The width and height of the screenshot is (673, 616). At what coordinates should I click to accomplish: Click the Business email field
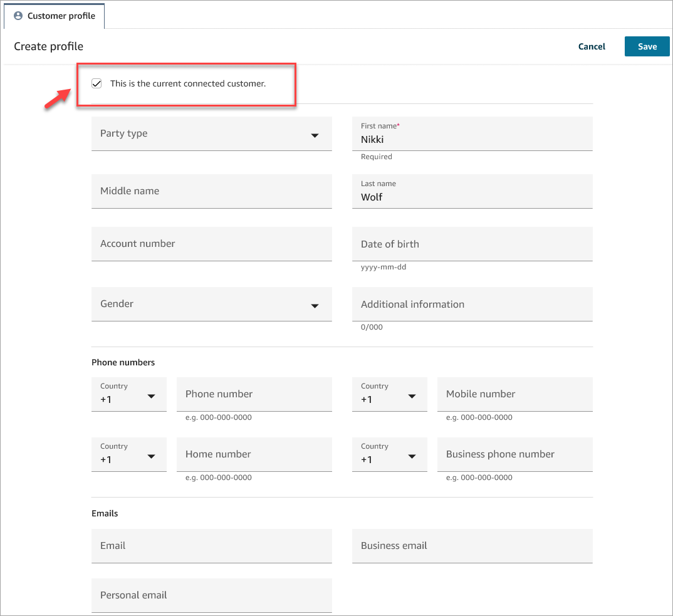tap(472, 546)
